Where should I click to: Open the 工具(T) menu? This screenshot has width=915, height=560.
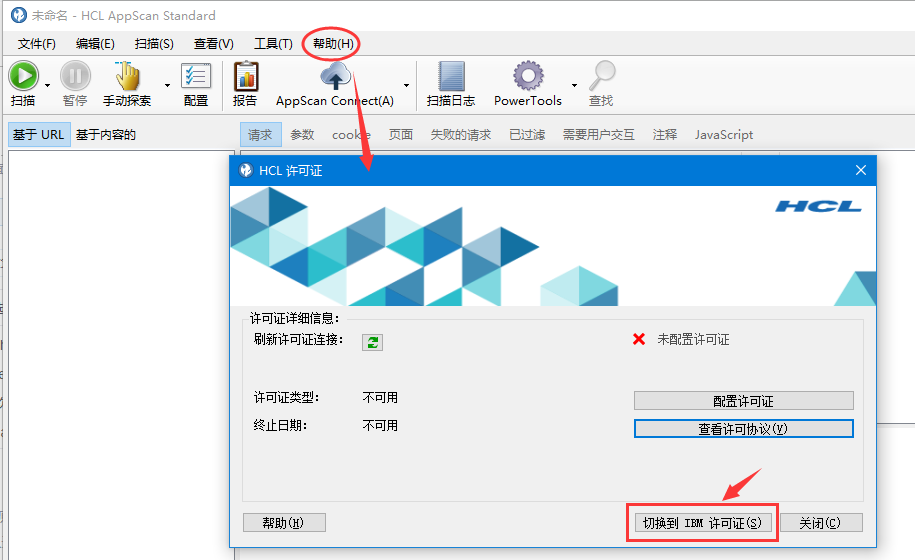[x=273, y=44]
